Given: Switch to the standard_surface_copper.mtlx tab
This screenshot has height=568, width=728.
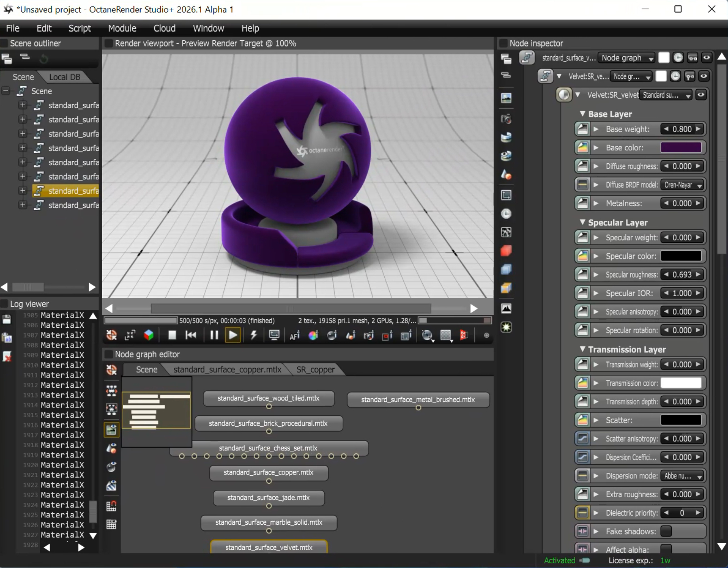Looking at the screenshot, I should (227, 369).
